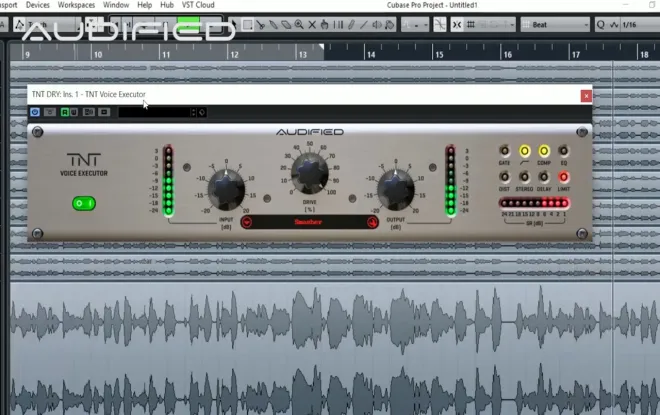This screenshot has width=660, height=415.
Task: Click bar 16 on the timeline ruler
Action: tap(507, 54)
